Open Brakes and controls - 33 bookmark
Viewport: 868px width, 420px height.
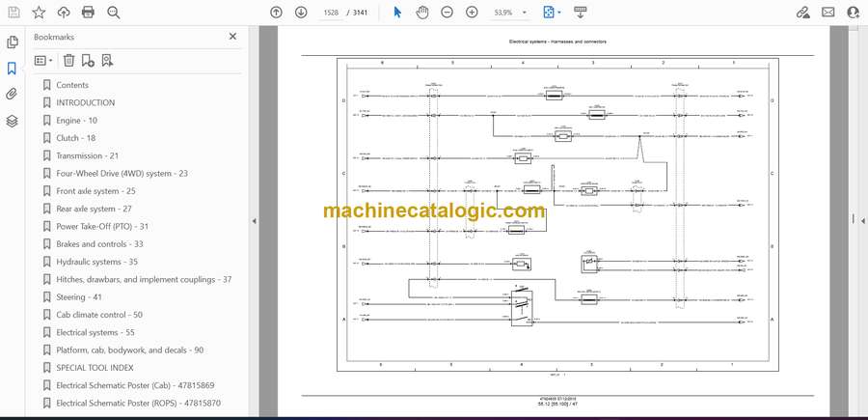click(x=99, y=244)
